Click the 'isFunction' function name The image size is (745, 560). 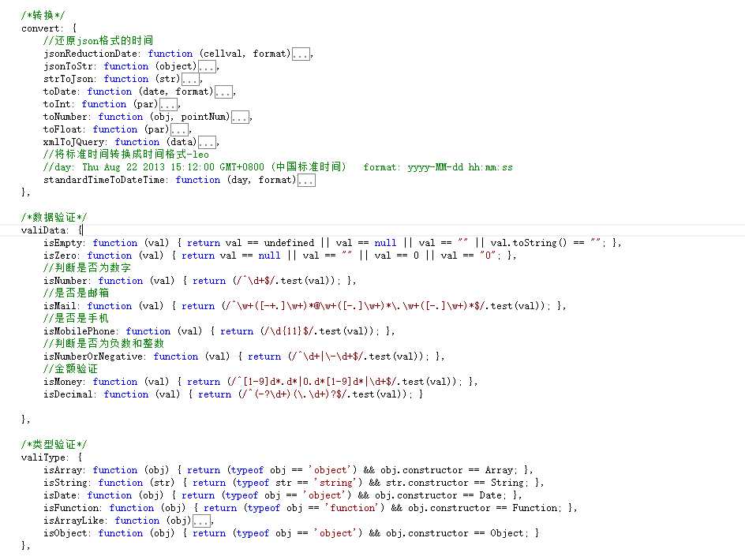(x=71, y=508)
